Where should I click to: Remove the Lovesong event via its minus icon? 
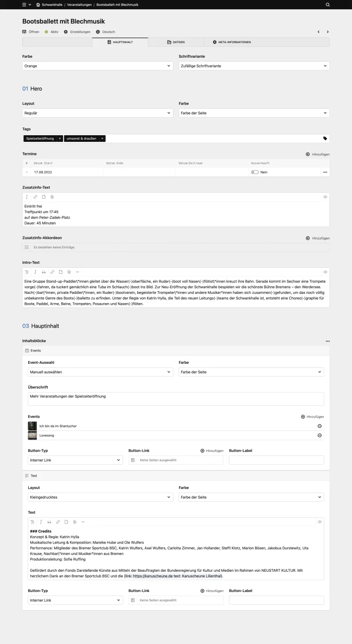coord(319,435)
